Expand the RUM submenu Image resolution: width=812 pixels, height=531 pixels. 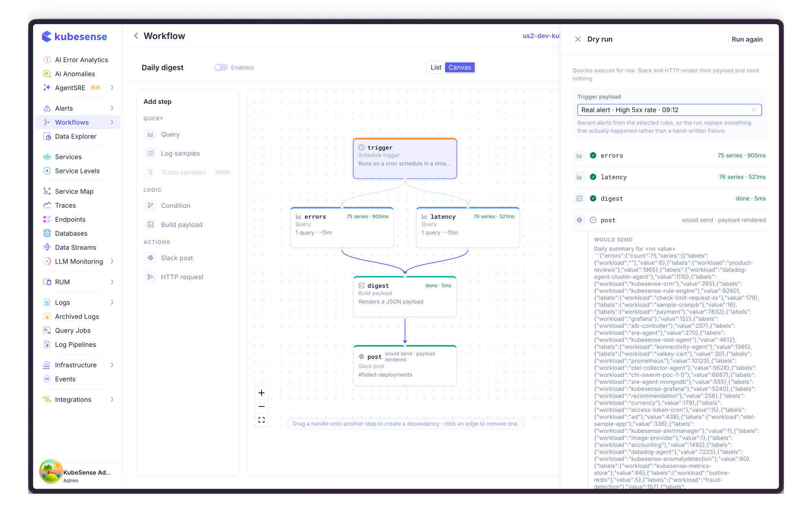[112, 282]
